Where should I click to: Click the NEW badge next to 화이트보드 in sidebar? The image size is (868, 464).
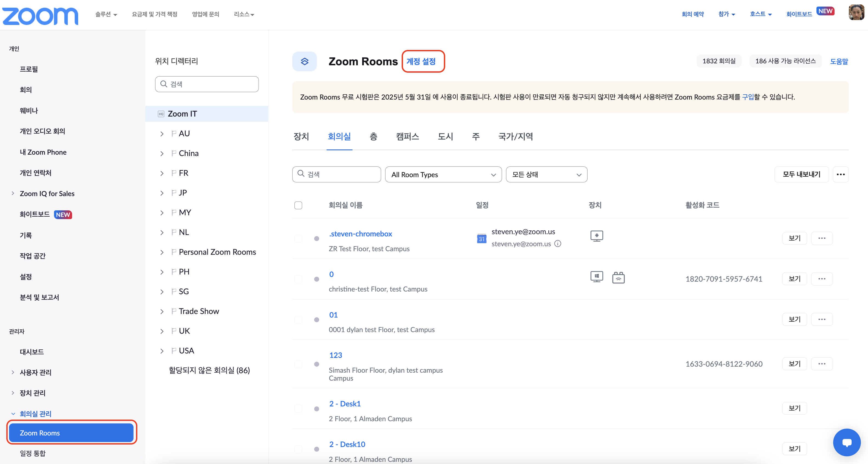tap(63, 215)
